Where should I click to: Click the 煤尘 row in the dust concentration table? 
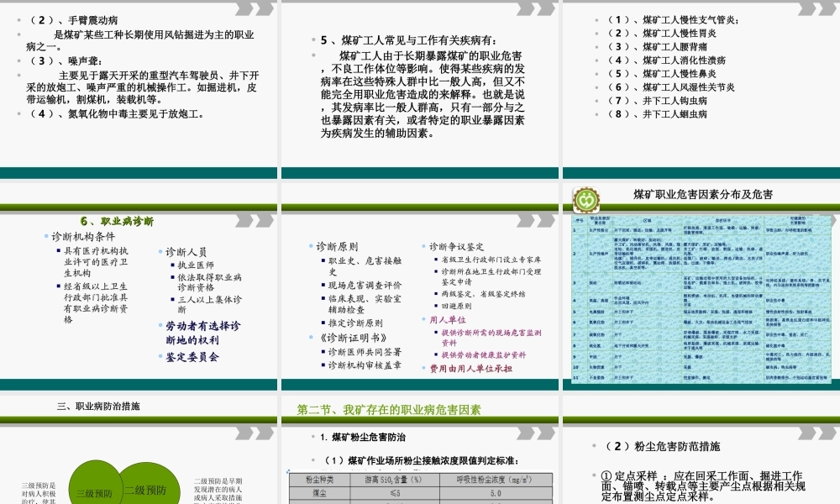click(319, 496)
